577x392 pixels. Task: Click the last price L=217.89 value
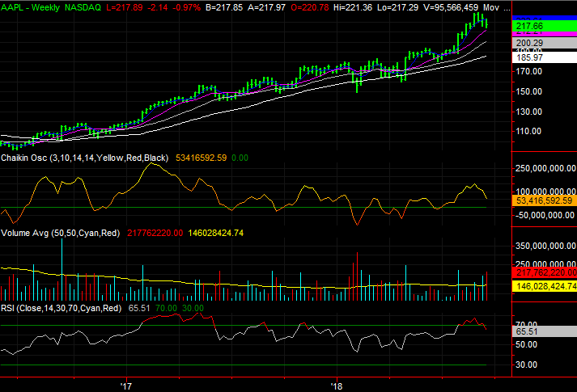[x=125, y=7]
